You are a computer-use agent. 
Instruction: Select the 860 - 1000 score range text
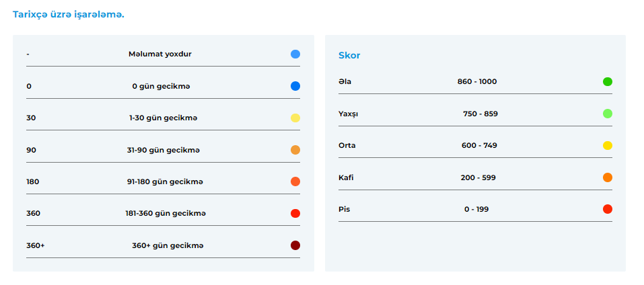[x=477, y=81]
